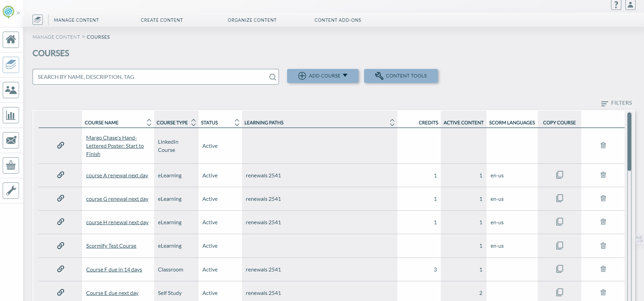Viewport: 644px width, 301px height.
Task: Open the Content Add-Ons menu
Action: click(x=338, y=20)
